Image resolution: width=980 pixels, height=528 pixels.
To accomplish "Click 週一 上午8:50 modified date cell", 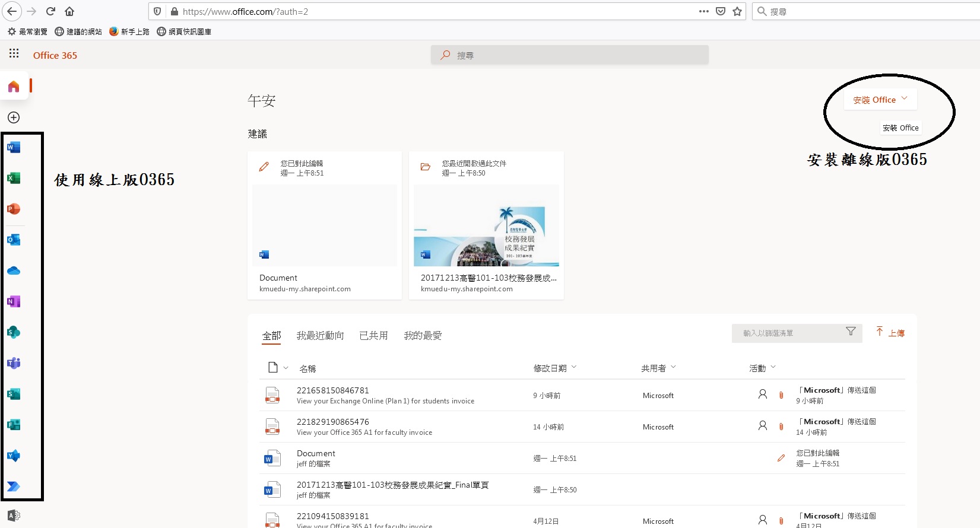I will pos(555,490).
